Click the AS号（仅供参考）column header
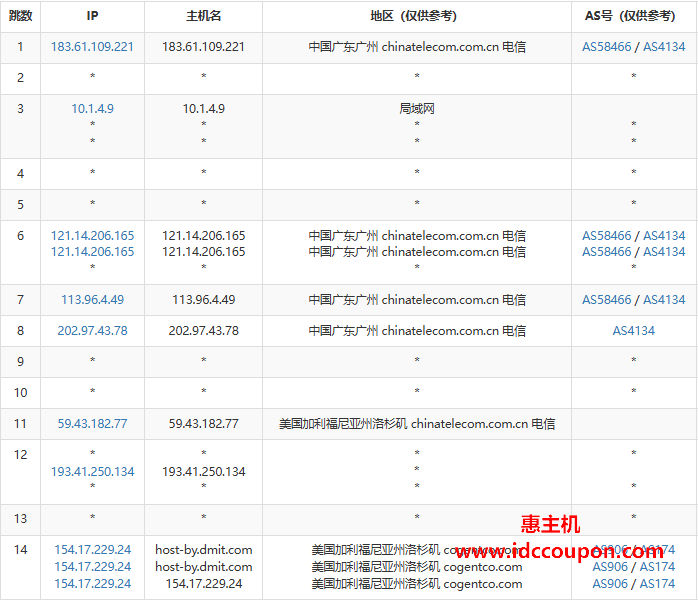Image resolution: width=698 pixels, height=601 pixels. pos(634,16)
